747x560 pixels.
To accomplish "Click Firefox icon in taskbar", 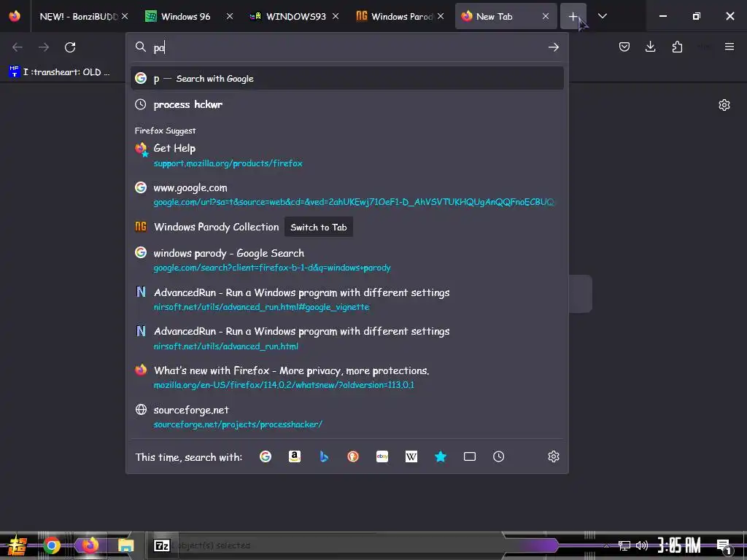I will tap(90, 545).
